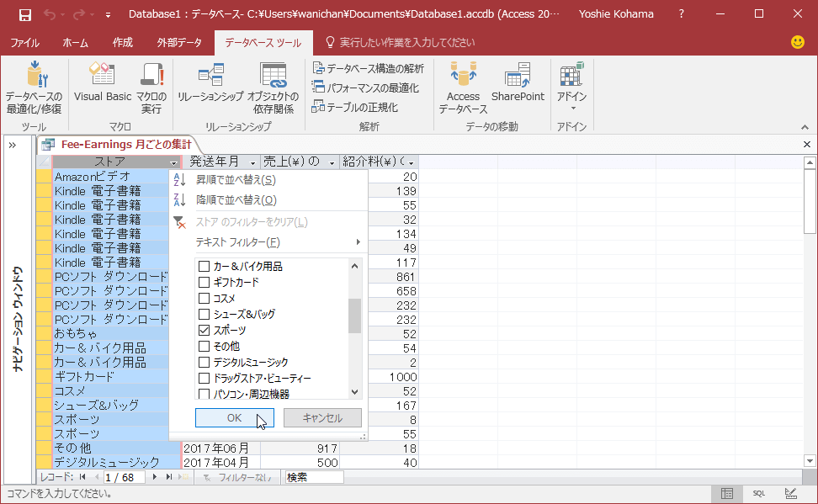The height and width of the screenshot is (504, 818).
Task: Click フィルターなし indicator button
Action: pos(237,477)
